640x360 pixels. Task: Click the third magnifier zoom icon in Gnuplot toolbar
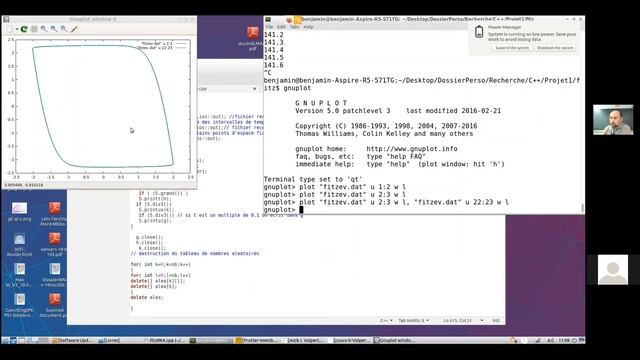[64, 29]
